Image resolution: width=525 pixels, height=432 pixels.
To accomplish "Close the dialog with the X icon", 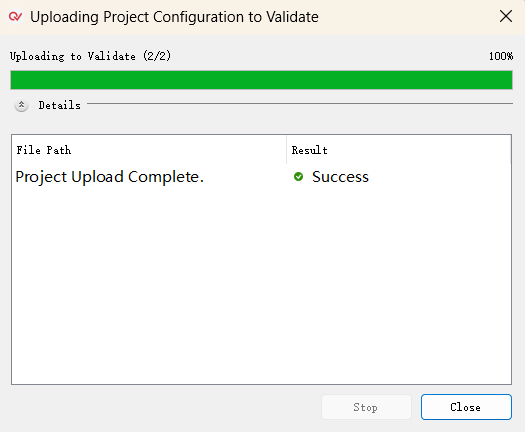I will coord(506,16).
